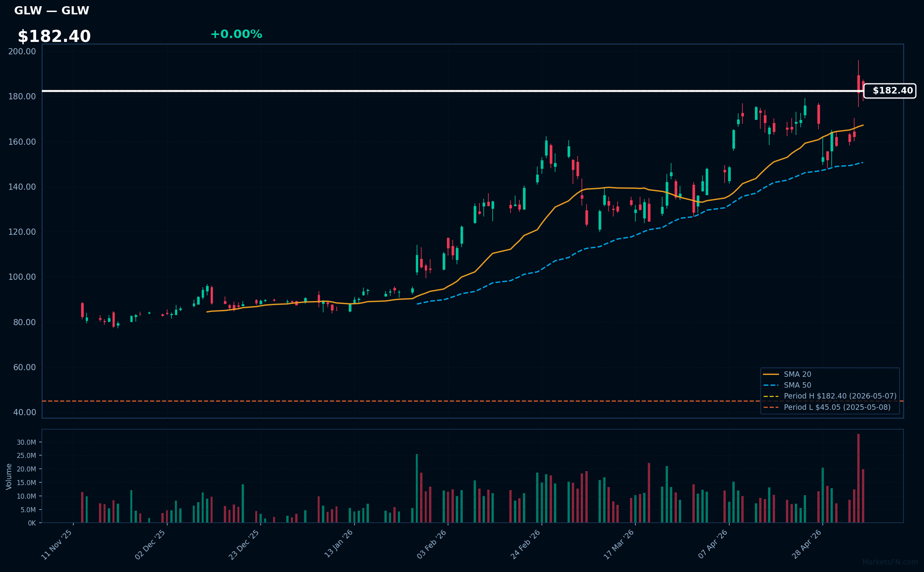The height and width of the screenshot is (572, 924).
Task: Click the 40.00 price axis label
Action: click(x=24, y=413)
